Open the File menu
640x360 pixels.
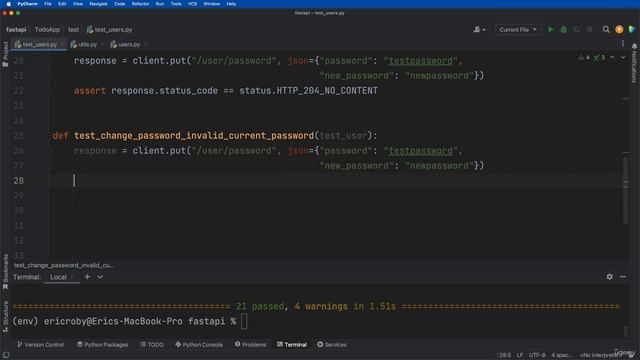(x=48, y=4)
